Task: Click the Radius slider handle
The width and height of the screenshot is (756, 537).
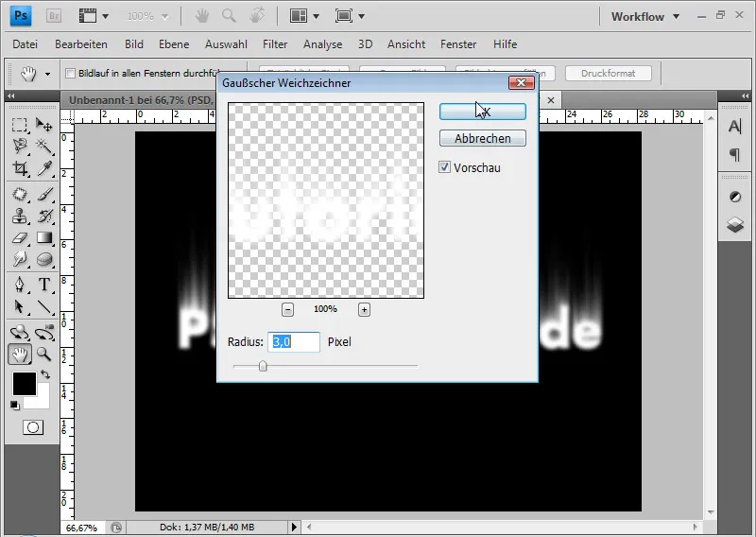Action: pos(263,366)
